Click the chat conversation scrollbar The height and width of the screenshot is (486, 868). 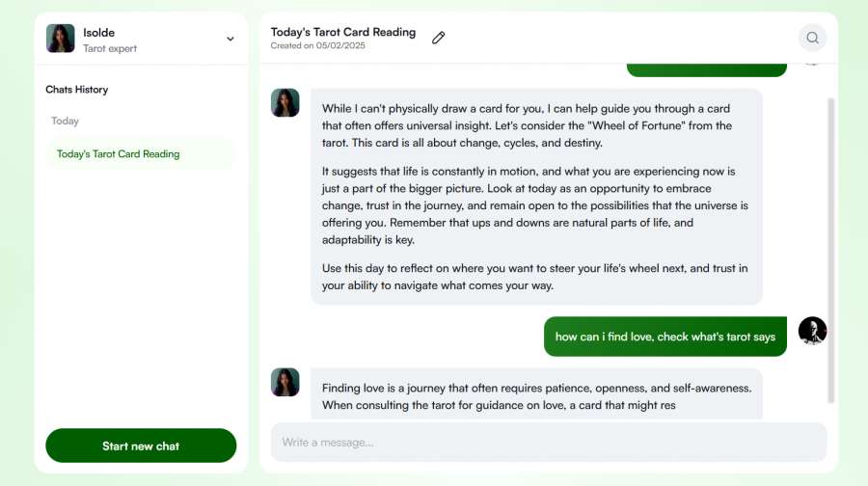830,249
